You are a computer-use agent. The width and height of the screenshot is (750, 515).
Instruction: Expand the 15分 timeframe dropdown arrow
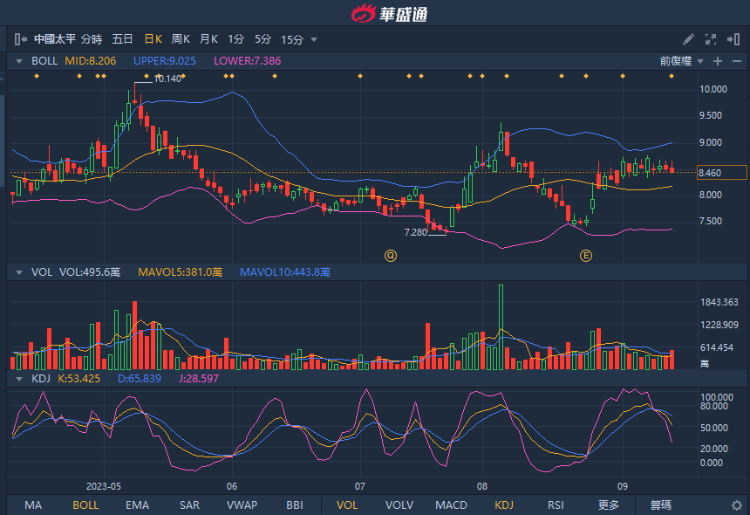314,39
